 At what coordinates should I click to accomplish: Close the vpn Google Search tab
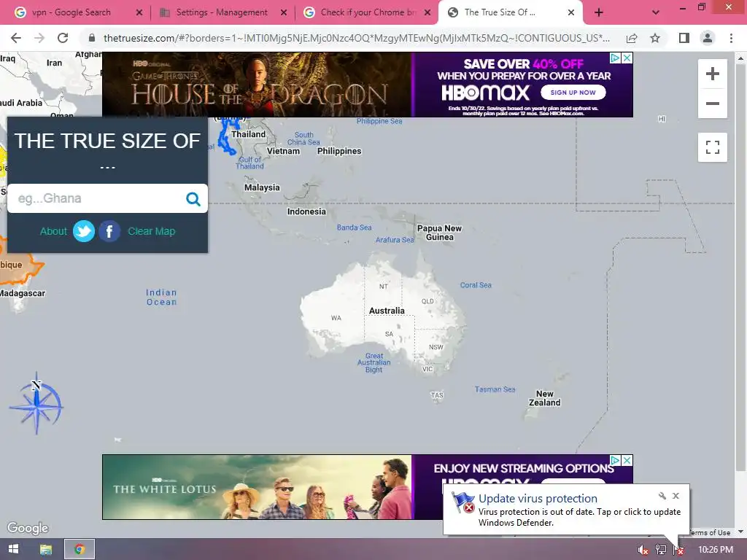tap(139, 13)
